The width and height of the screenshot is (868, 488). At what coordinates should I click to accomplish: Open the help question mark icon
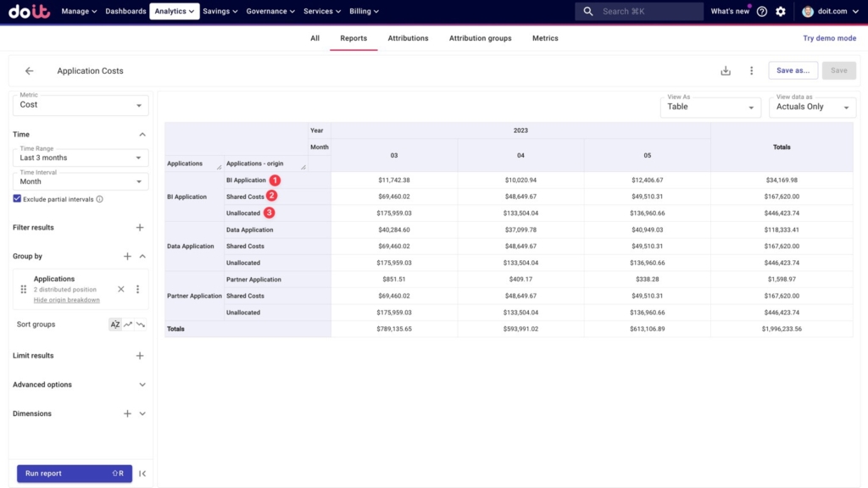click(x=761, y=12)
